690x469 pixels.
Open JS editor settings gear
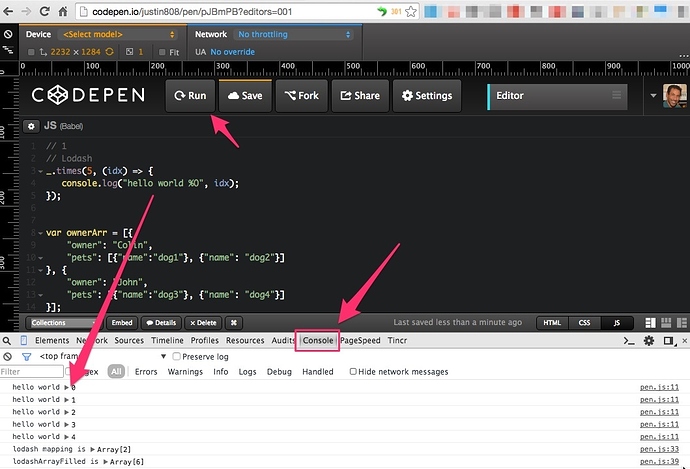[31, 126]
